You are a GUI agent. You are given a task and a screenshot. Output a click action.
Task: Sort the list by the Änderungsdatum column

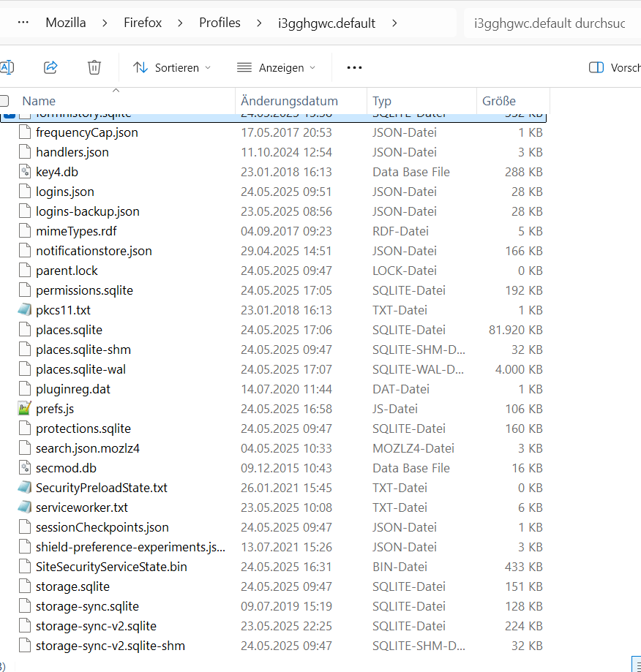pyautogui.click(x=289, y=101)
